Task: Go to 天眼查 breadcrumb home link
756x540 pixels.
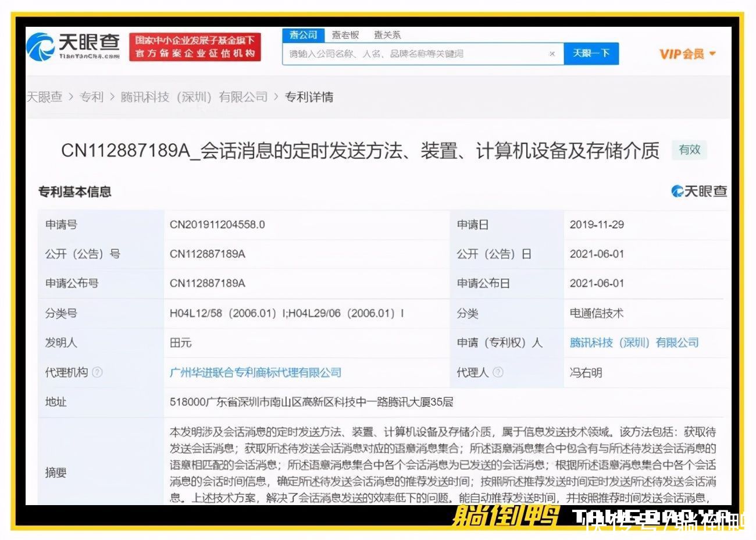Action: coord(44,97)
